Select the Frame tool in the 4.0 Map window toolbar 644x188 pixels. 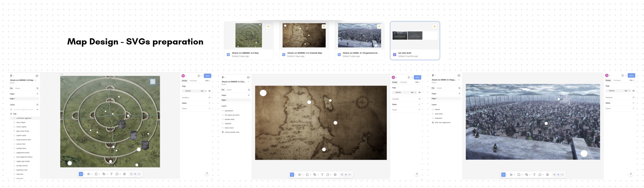pos(88,174)
